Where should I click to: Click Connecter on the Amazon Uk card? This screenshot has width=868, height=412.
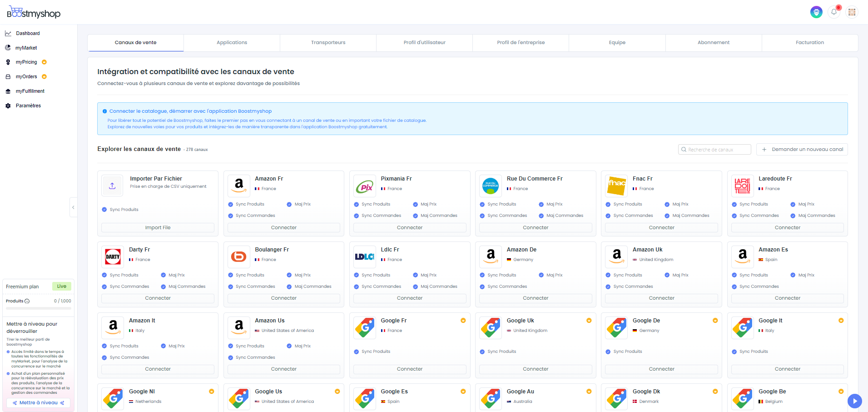coord(661,298)
